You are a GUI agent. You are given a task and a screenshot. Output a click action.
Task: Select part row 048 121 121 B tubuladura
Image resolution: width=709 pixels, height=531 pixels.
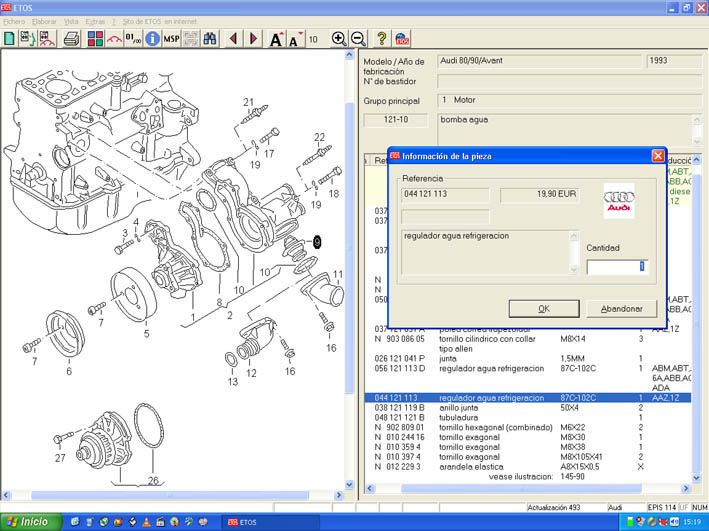coord(528,418)
